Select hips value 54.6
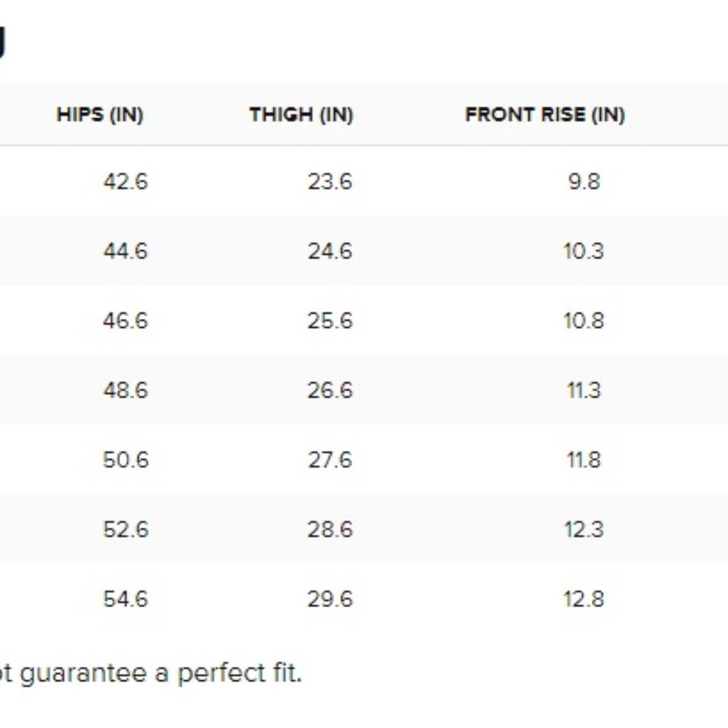This screenshot has height=728, width=728. click(x=125, y=599)
